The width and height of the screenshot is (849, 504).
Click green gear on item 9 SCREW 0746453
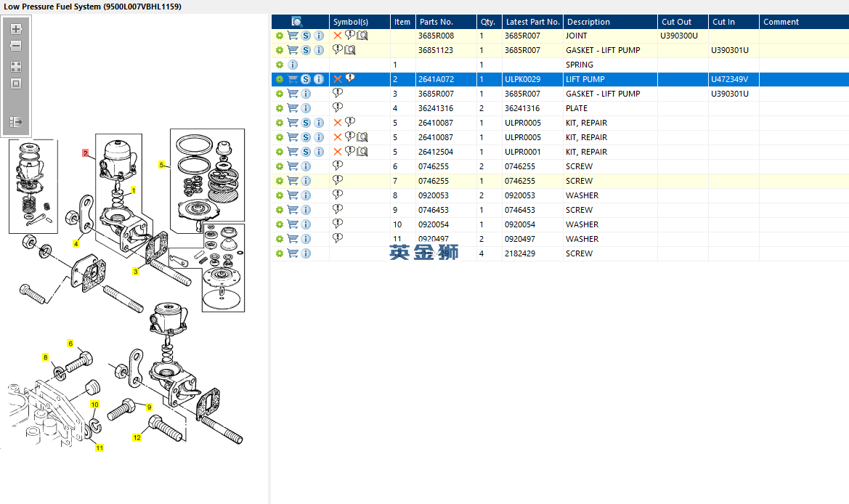coord(280,210)
